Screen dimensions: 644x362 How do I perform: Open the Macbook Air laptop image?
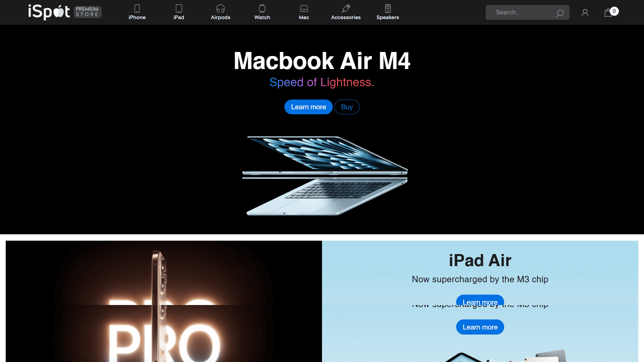pyautogui.click(x=325, y=175)
